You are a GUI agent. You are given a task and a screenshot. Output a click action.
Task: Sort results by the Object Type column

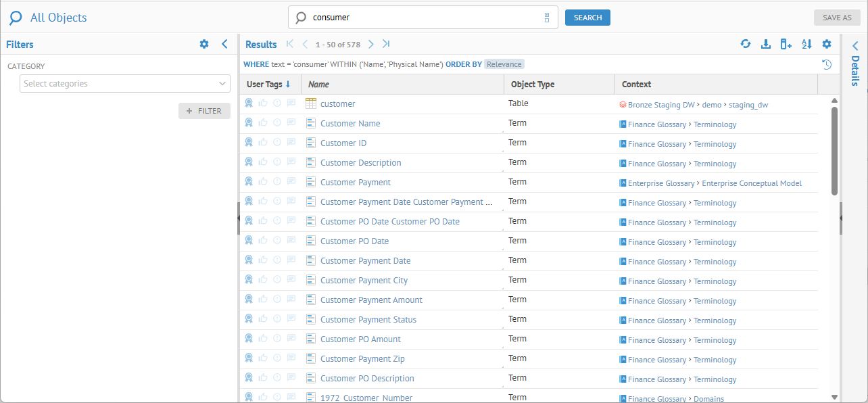pyautogui.click(x=533, y=85)
